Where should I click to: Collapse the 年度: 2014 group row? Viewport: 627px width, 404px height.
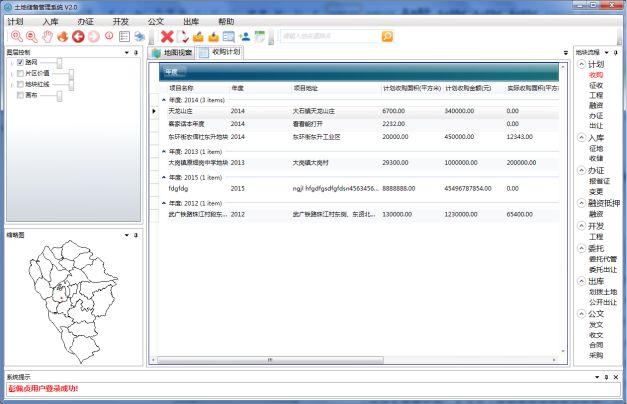[165, 100]
